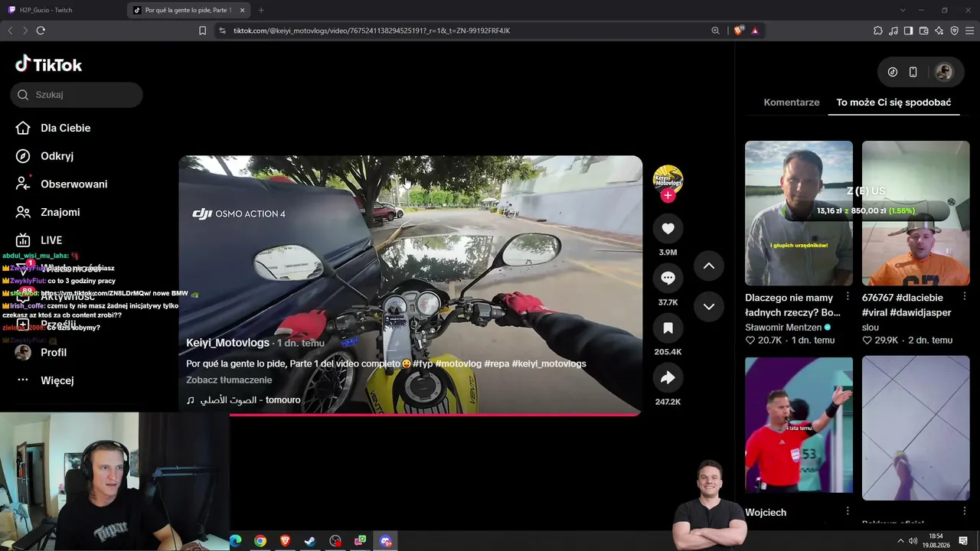Open the browser hamburger menu
The image size is (980, 551).
(x=970, y=31)
